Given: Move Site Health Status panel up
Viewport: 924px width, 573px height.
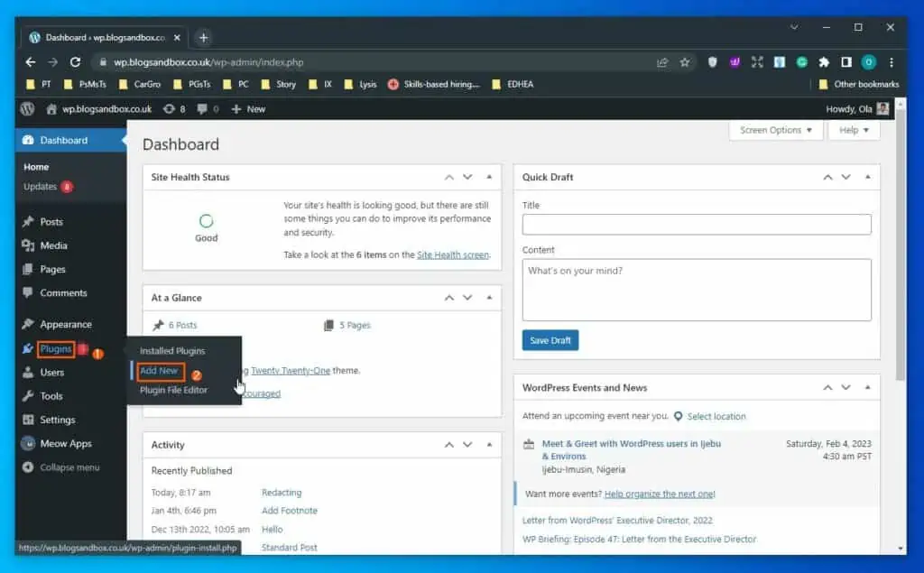Looking at the screenshot, I should click(449, 178).
